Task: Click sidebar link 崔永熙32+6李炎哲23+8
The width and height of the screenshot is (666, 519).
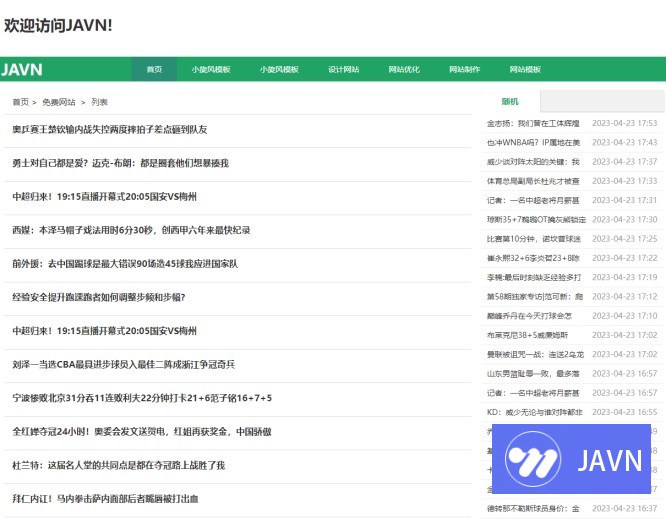Action: pyautogui.click(x=533, y=258)
